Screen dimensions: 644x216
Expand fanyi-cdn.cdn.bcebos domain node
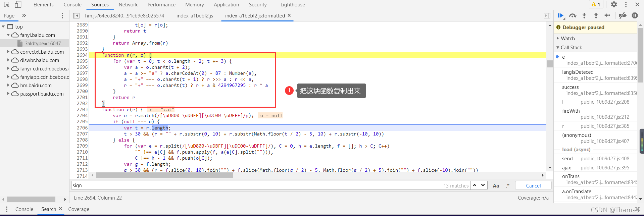coord(8,68)
